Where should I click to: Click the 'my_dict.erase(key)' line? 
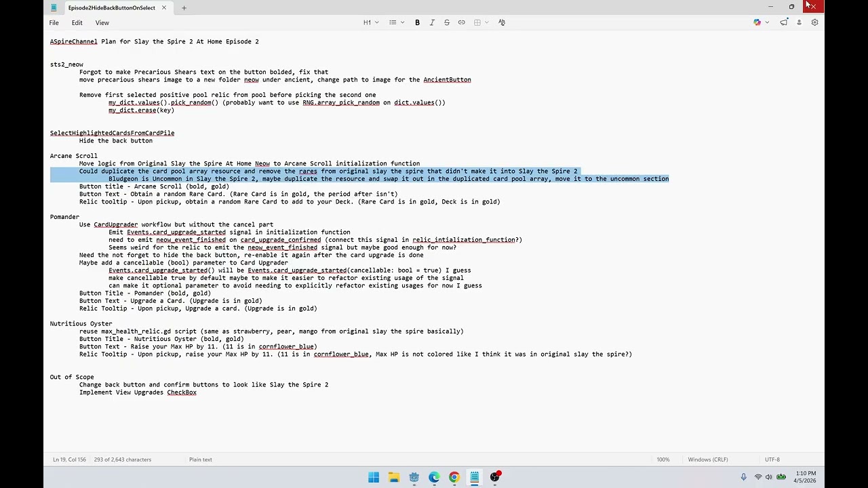click(141, 110)
